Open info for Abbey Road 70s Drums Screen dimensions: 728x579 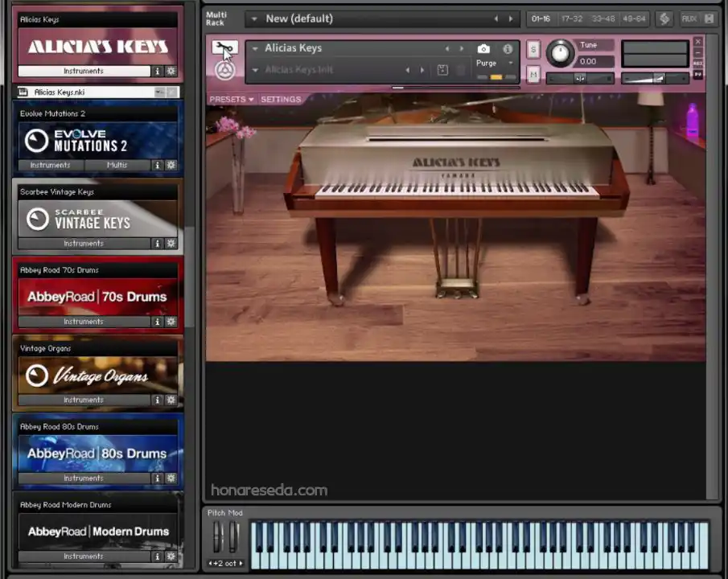click(x=158, y=322)
